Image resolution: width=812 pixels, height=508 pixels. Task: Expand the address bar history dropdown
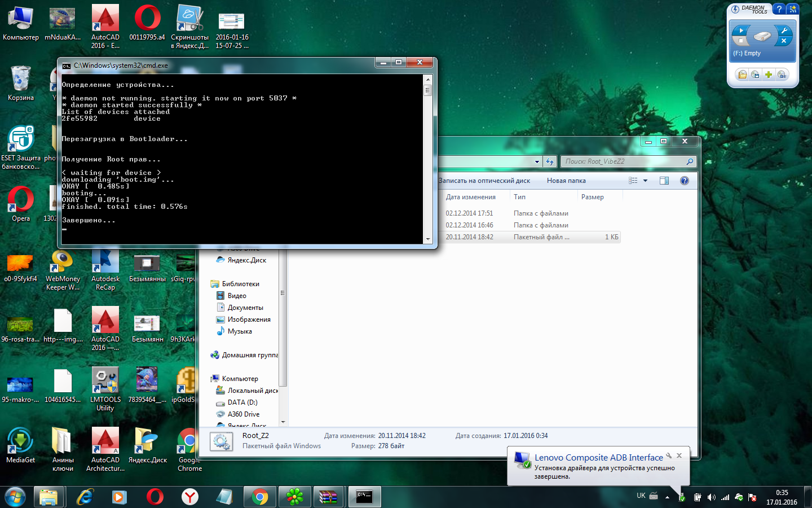(x=537, y=162)
